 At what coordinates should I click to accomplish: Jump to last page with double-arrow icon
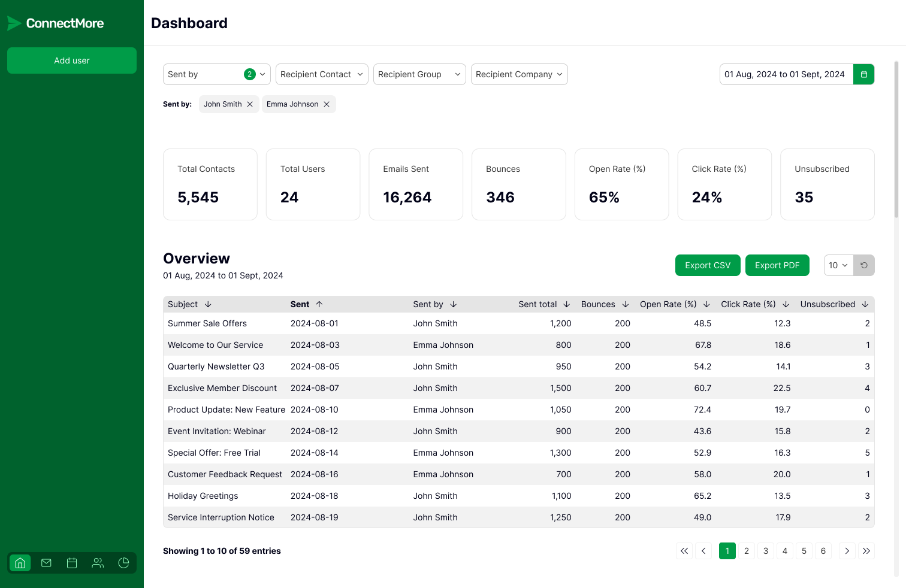click(x=866, y=551)
